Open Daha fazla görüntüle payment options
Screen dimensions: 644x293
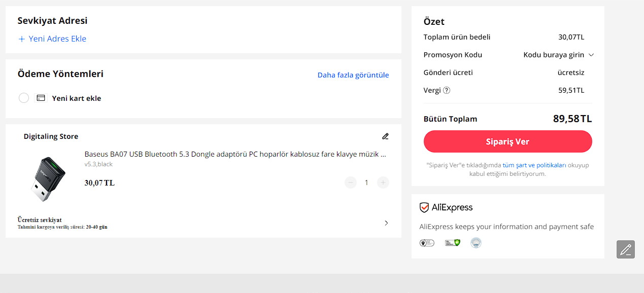point(353,75)
